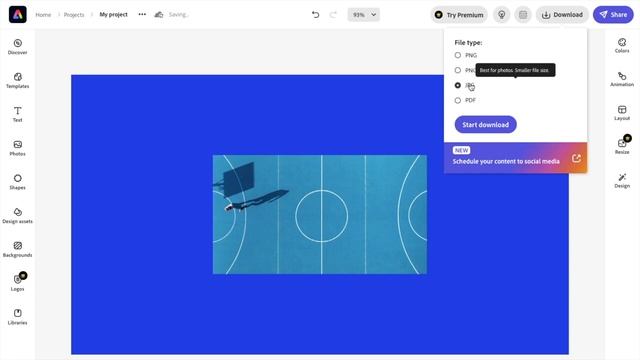Click the Download button
The image size is (640, 360).
(x=562, y=15)
